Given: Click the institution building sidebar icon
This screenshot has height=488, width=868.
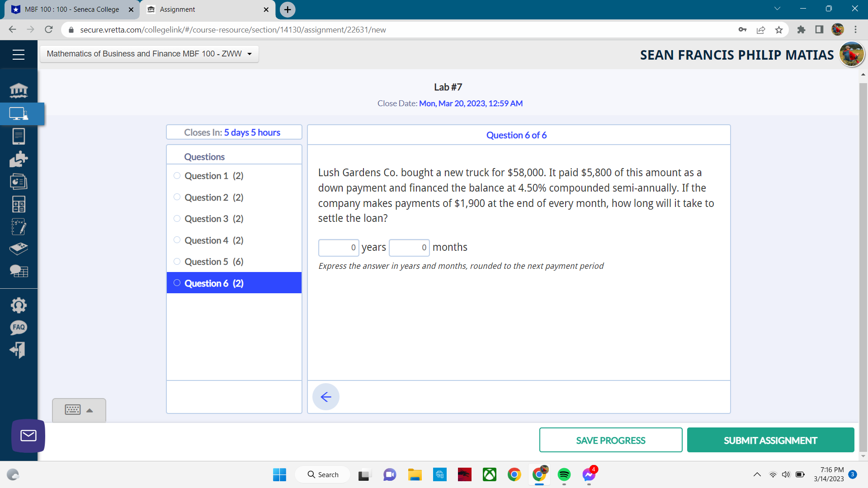Looking at the screenshot, I should pos(19,91).
